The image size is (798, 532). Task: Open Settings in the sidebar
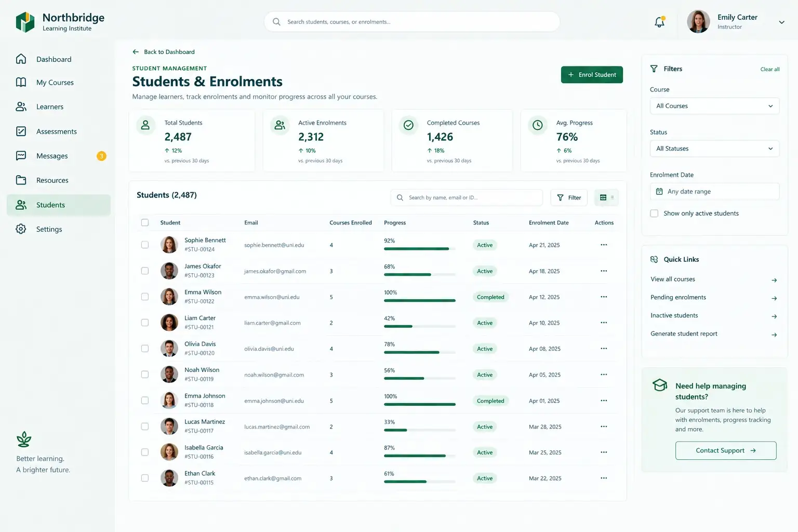[x=59, y=229]
